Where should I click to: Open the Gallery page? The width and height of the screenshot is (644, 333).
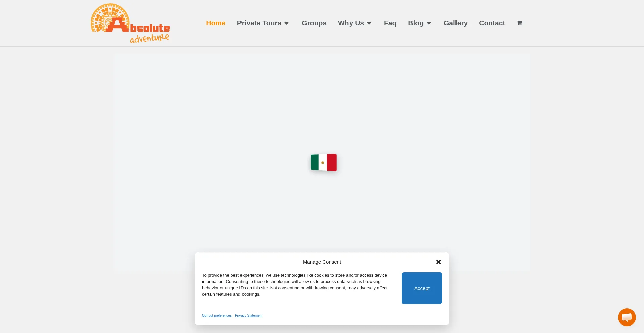[x=455, y=23]
